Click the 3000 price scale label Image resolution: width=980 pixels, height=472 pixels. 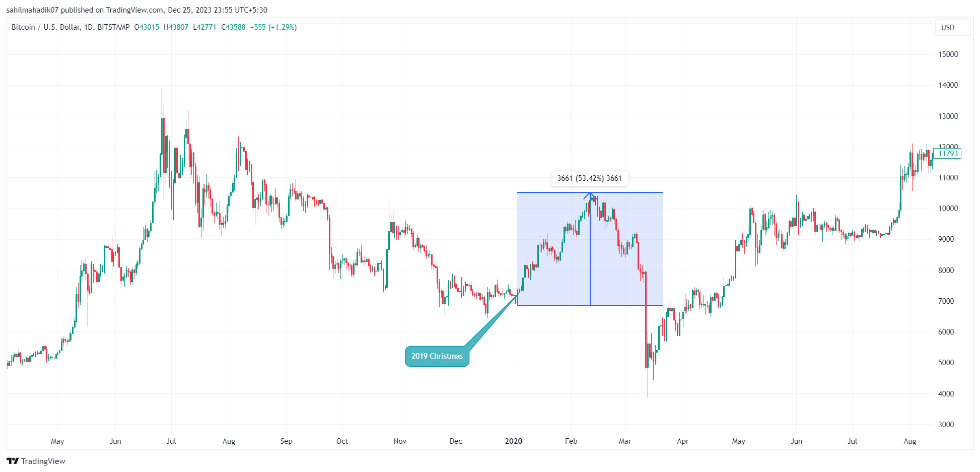946,425
